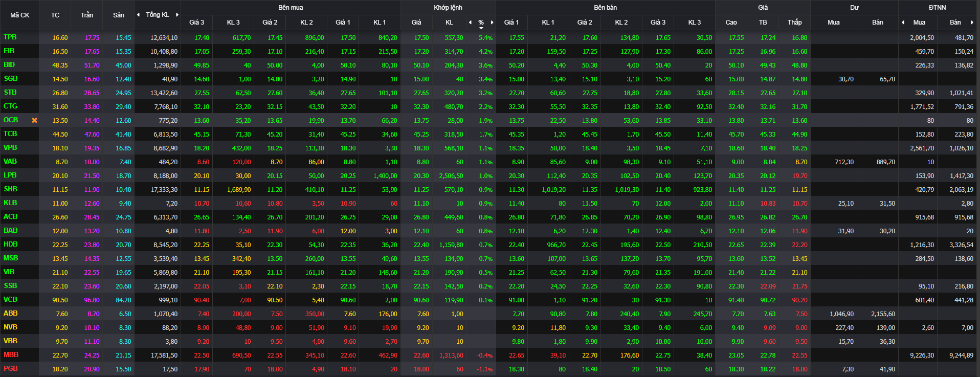The height and width of the screenshot is (377, 980).
Task: Click right arrow after ĐTNN Bán header
Action: [972, 23]
